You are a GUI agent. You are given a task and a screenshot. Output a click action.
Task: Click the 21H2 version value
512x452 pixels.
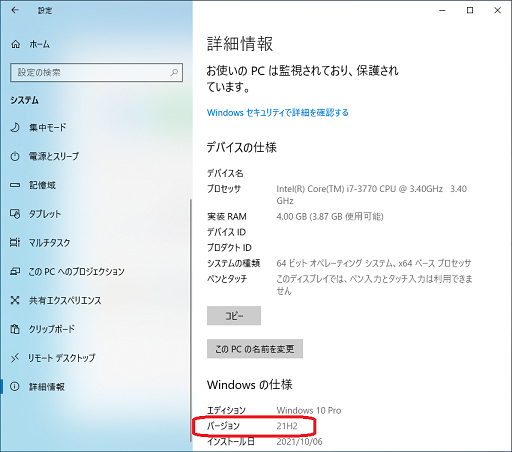point(287,426)
